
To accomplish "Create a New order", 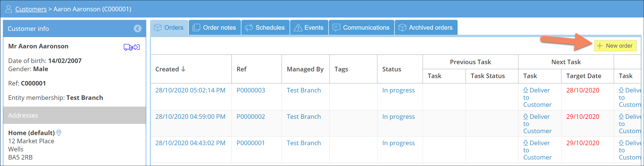I will 615,46.
